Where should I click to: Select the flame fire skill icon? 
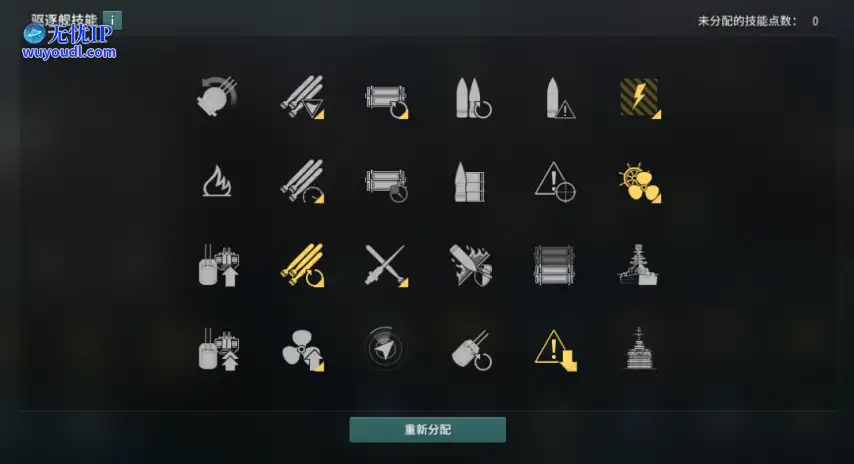[217, 181]
